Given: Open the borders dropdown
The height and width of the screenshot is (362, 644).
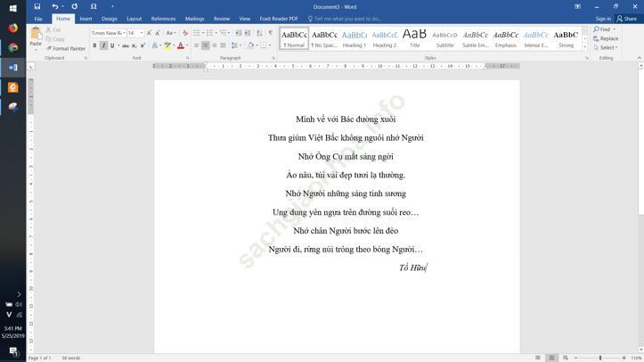Looking at the screenshot, I should (269, 45).
